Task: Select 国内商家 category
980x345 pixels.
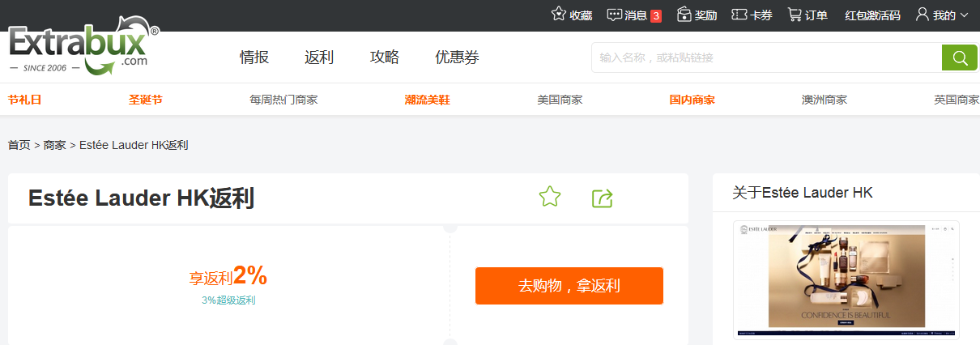Action: point(692,100)
